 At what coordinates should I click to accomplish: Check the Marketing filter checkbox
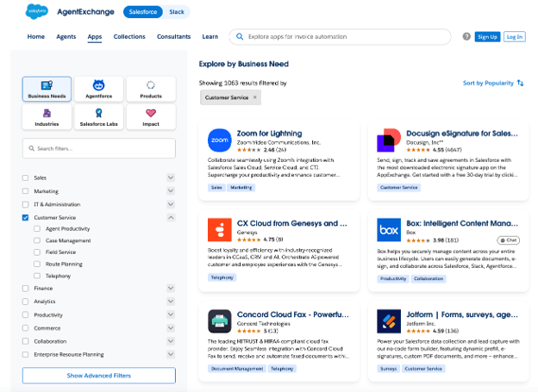25,191
